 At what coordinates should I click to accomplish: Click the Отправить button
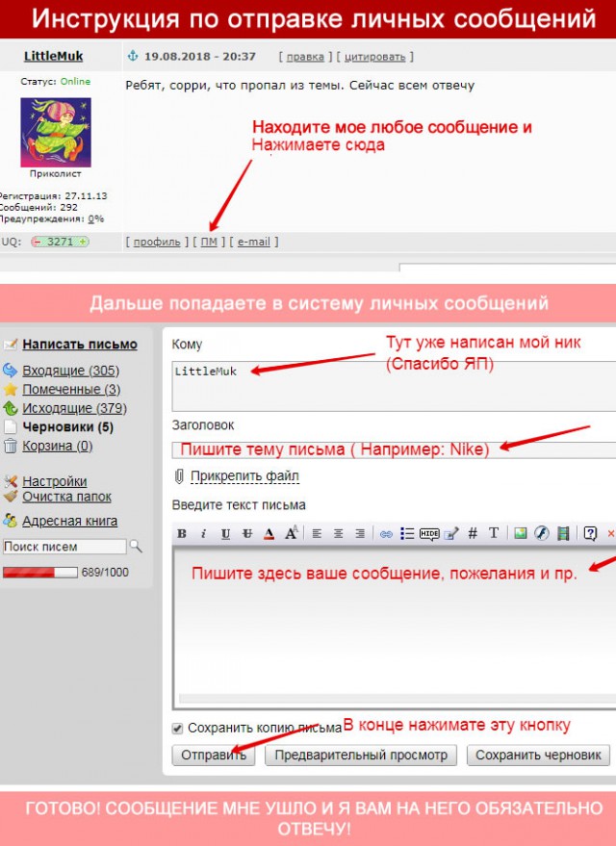pos(214,755)
